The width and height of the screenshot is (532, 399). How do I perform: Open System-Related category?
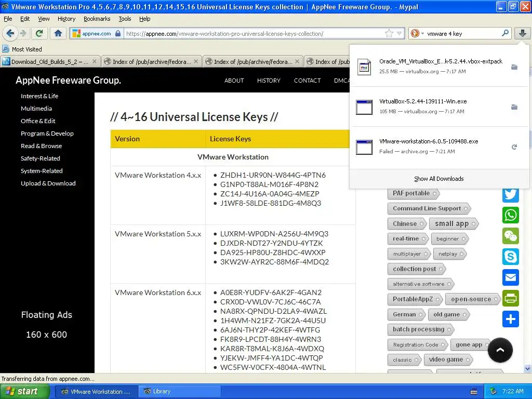(42, 171)
